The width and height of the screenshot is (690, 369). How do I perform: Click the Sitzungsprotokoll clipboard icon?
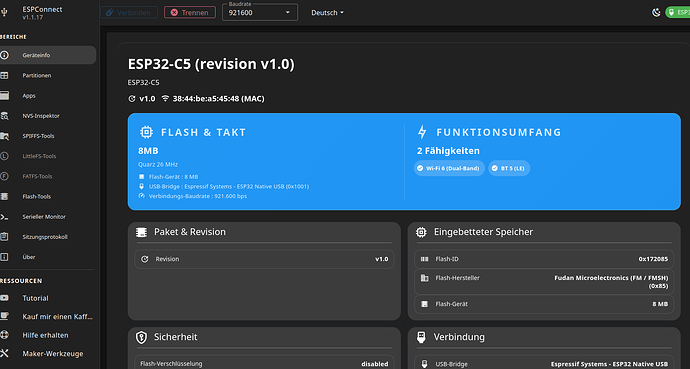(x=4, y=237)
